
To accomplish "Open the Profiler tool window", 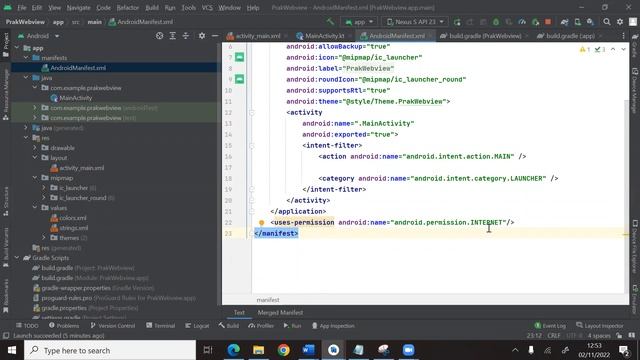I will 261,326.
